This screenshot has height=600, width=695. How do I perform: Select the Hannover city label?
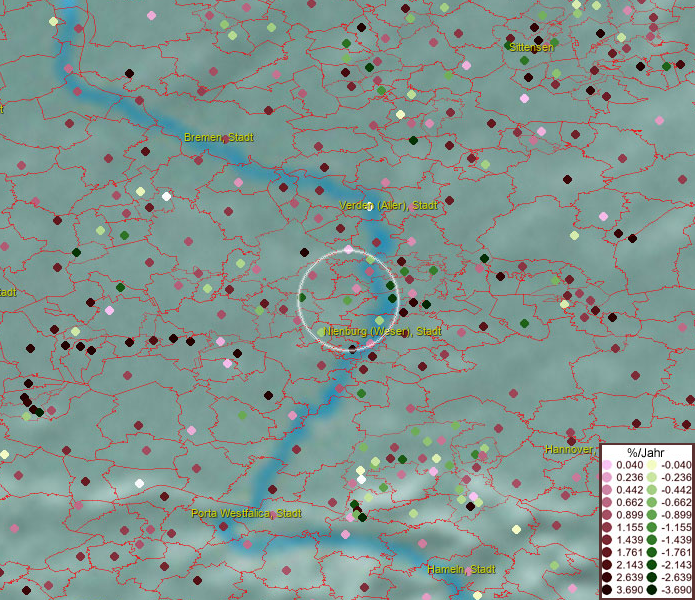pos(570,450)
